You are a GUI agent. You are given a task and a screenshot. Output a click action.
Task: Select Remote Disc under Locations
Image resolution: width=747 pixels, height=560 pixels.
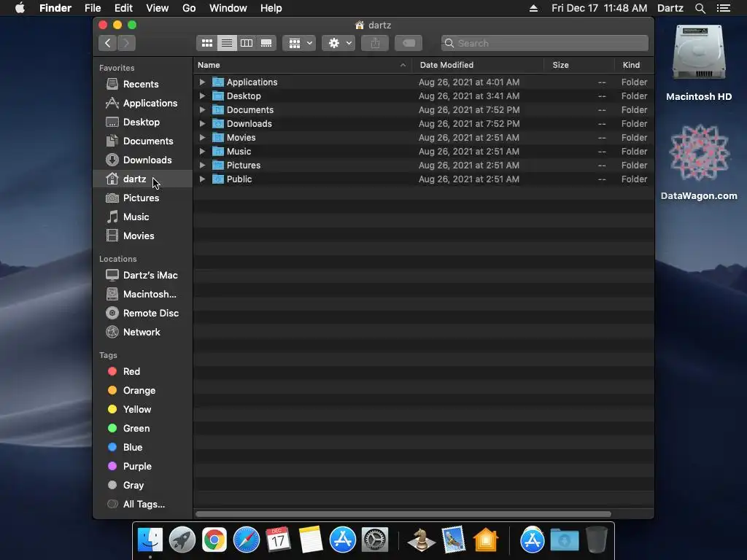point(142,314)
